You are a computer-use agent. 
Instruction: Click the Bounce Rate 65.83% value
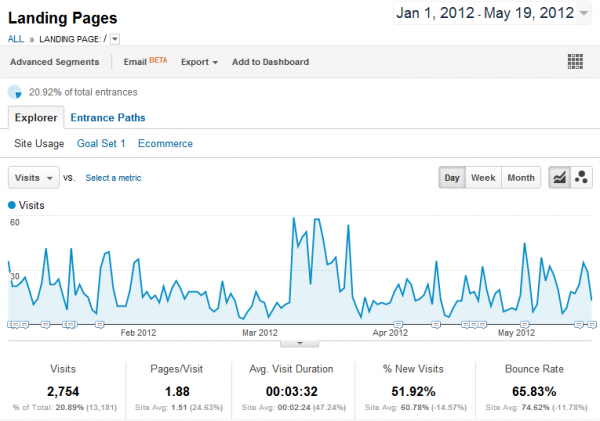pyautogui.click(x=534, y=392)
